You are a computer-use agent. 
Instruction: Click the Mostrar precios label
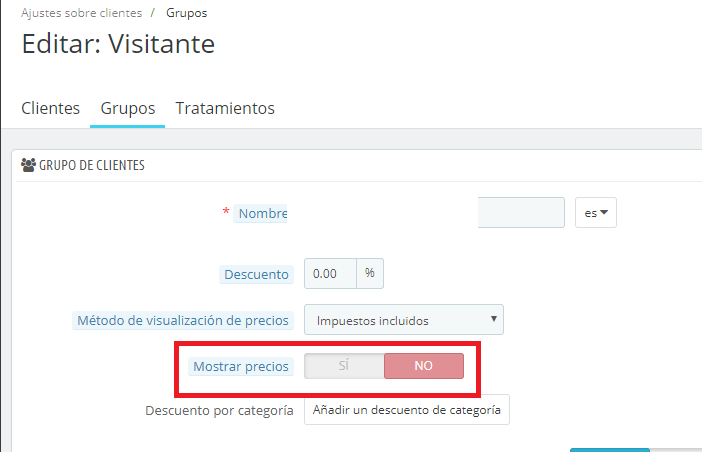click(241, 367)
